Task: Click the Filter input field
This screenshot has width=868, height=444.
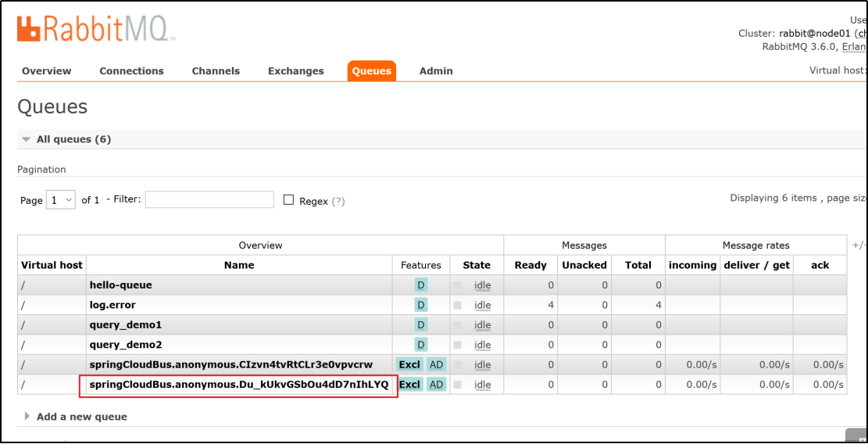Action: tap(210, 199)
